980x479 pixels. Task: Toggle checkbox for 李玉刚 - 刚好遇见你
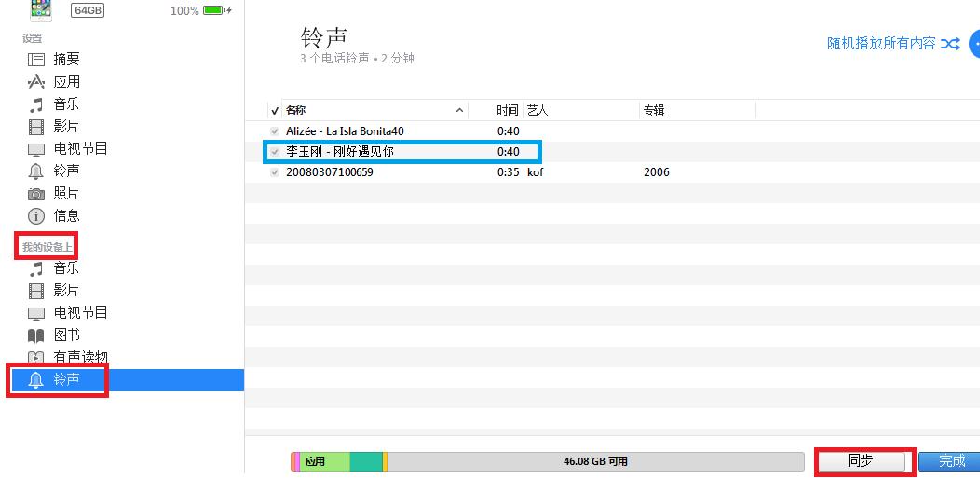pyautogui.click(x=275, y=152)
